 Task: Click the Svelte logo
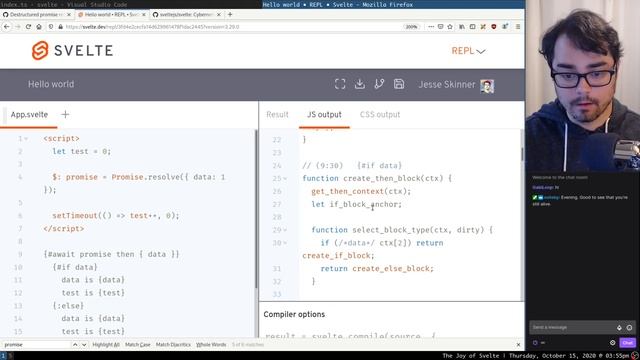pos(72,51)
